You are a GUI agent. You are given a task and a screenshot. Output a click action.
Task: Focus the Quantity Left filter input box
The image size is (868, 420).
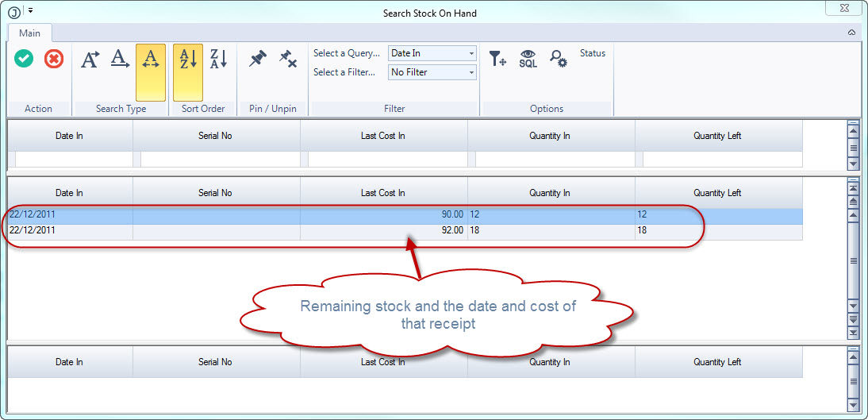723,160
